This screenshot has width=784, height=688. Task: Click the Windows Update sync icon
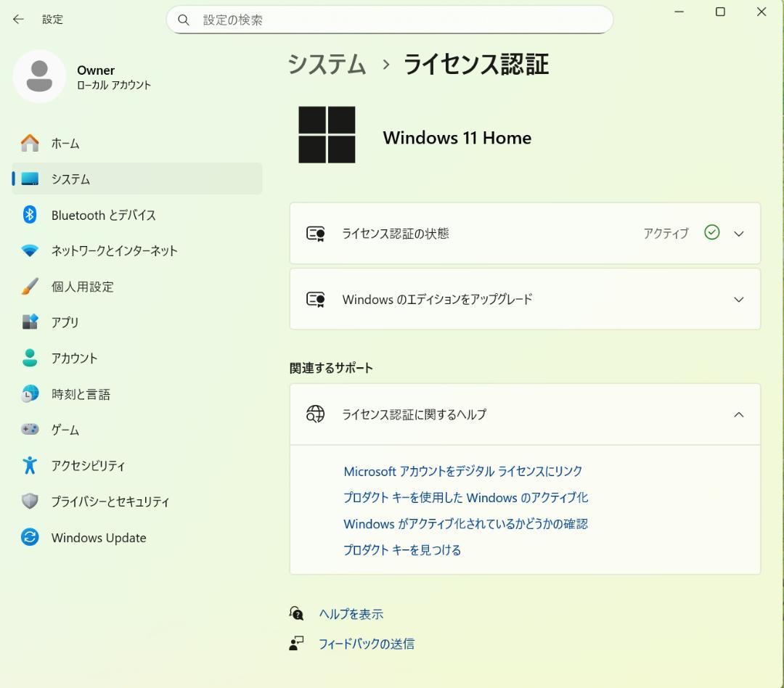(30, 537)
